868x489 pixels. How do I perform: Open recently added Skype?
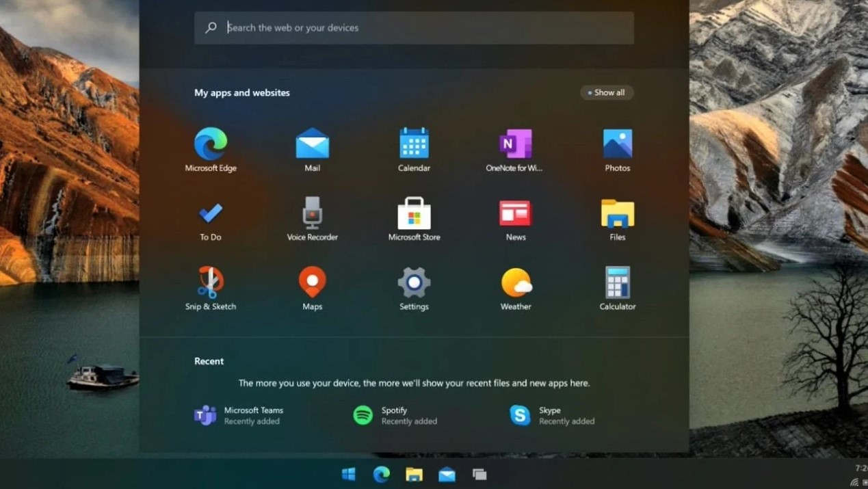click(552, 415)
